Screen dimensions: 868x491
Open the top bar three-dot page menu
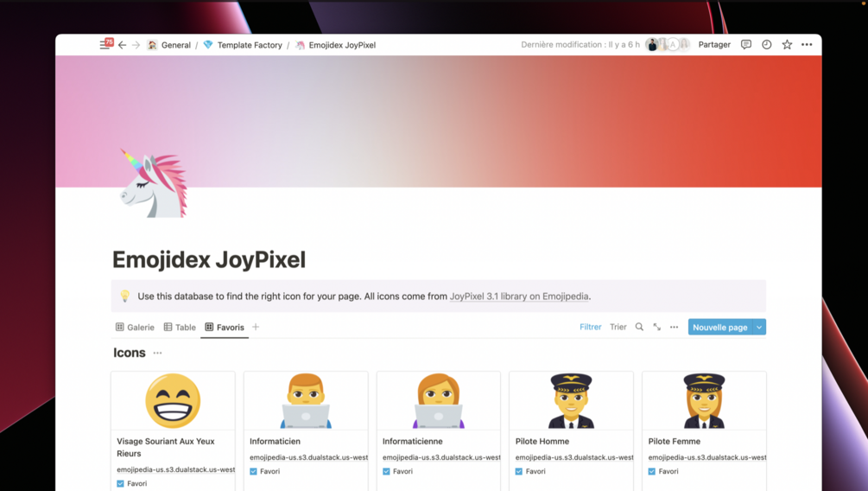pyautogui.click(x=807, y=44)
